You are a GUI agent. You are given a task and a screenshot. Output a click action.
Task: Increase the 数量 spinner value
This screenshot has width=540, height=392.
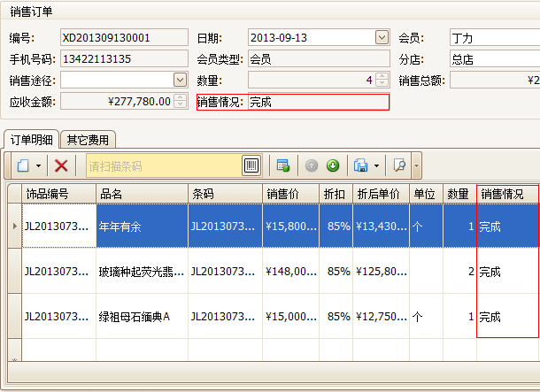click(x=382, y=76)
